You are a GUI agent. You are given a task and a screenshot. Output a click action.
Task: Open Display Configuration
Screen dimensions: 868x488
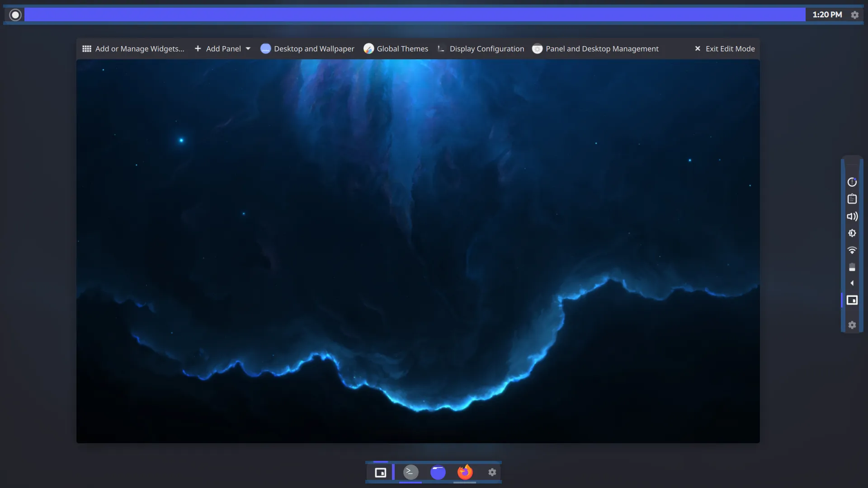click(x=480, y=48)
